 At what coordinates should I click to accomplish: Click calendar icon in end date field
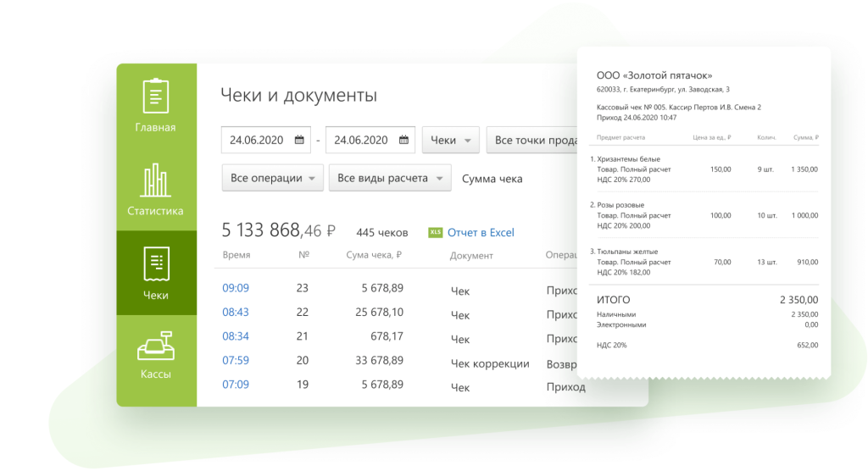coord(403,141)
